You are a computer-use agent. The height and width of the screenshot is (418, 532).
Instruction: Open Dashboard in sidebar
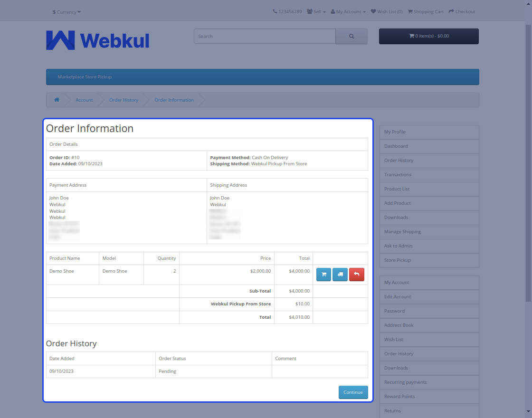429,146
